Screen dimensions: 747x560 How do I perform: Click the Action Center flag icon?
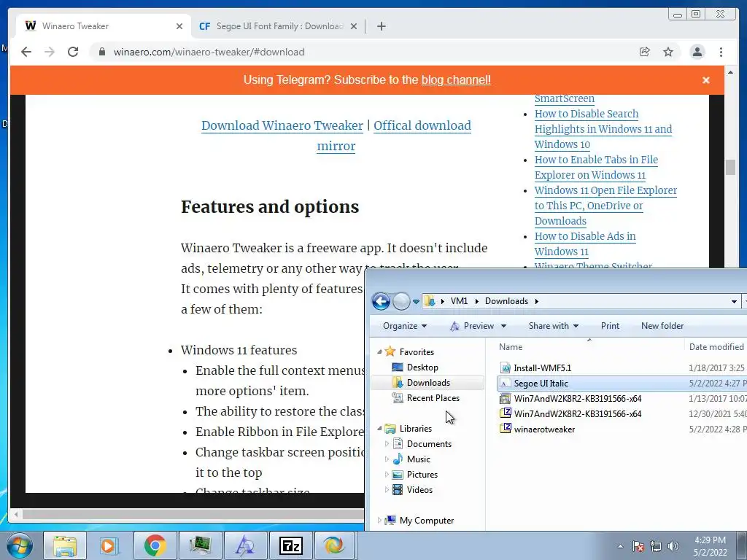pos(638,546)
